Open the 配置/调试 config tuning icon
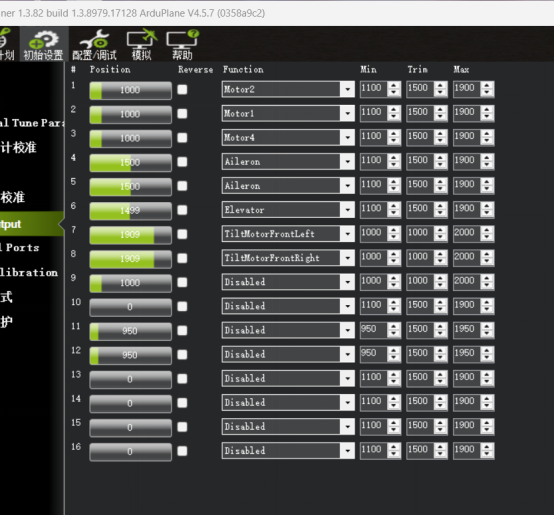Image resolution: width=554 pixels, height=516 pixels. point(94,45)
